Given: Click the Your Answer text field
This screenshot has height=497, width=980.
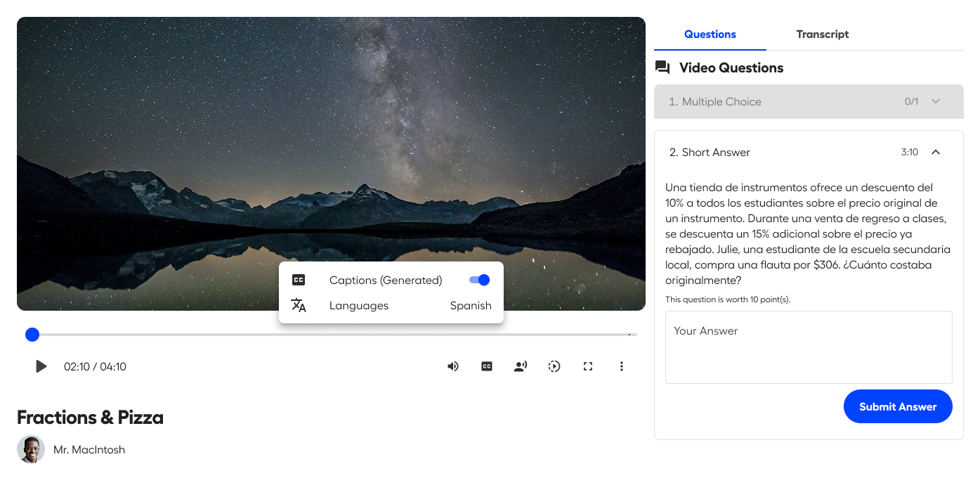Looking at the screenshot, I should (808, 347).
